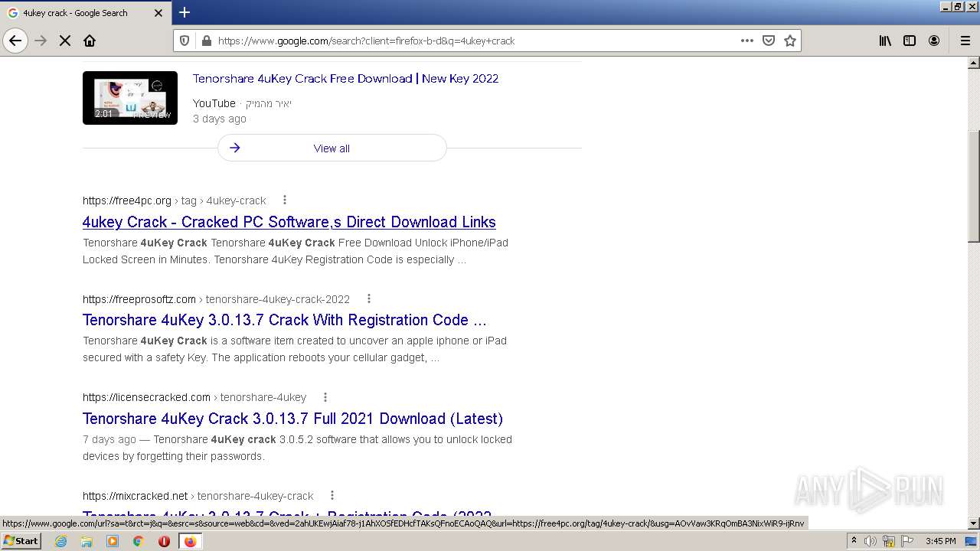Launch Chrome from the taskbar
980x551 pixels.
click(x=139, y=541)
